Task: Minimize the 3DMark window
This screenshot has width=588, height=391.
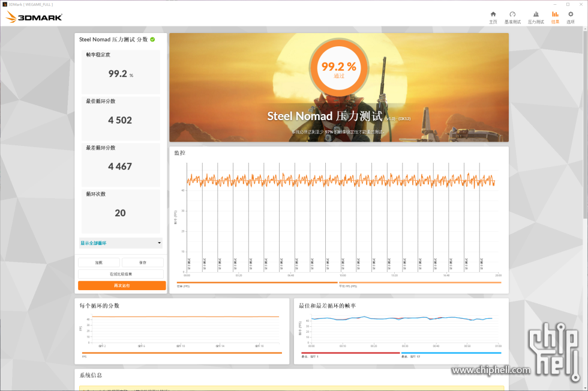Action: click(555, 4)
